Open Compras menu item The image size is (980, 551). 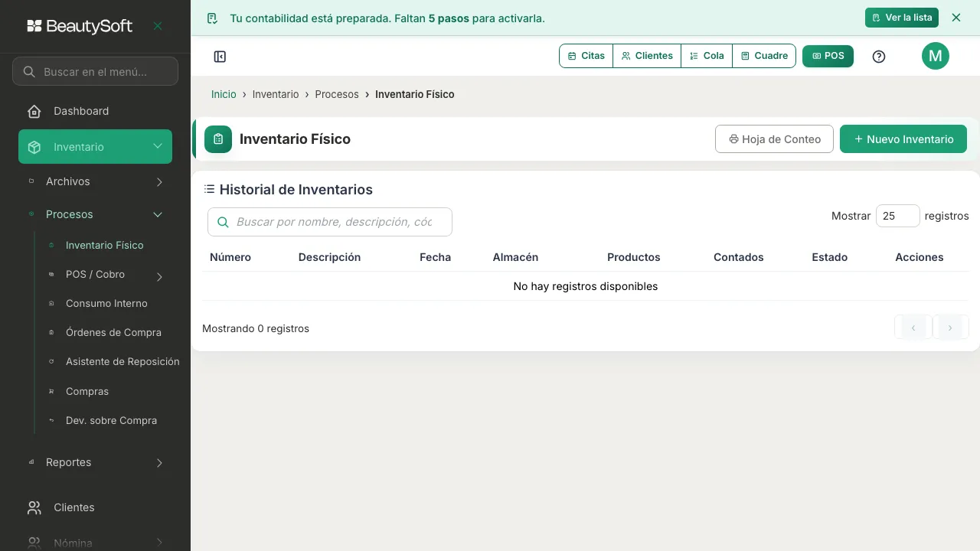(x=87, y=392)
